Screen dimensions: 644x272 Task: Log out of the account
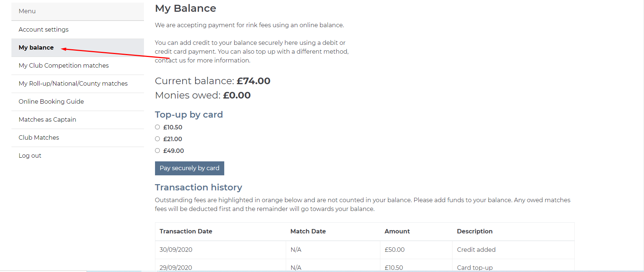[x=30, y=155]
